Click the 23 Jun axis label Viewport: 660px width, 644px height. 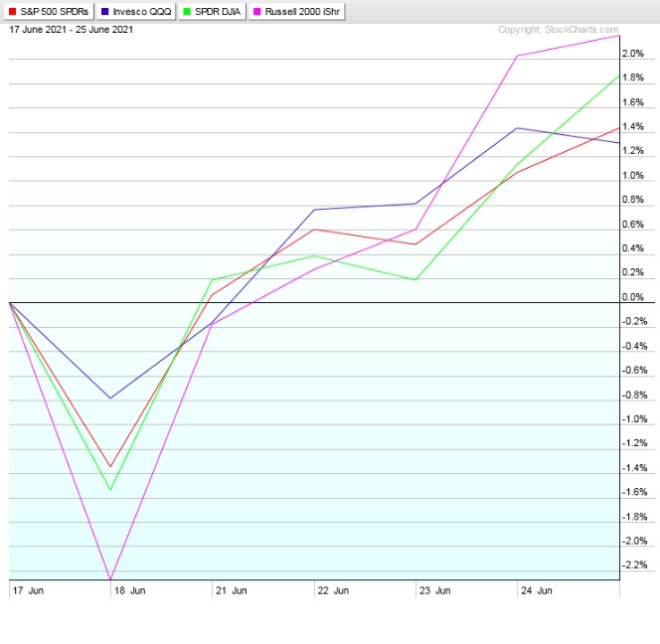tap(434, 590)
